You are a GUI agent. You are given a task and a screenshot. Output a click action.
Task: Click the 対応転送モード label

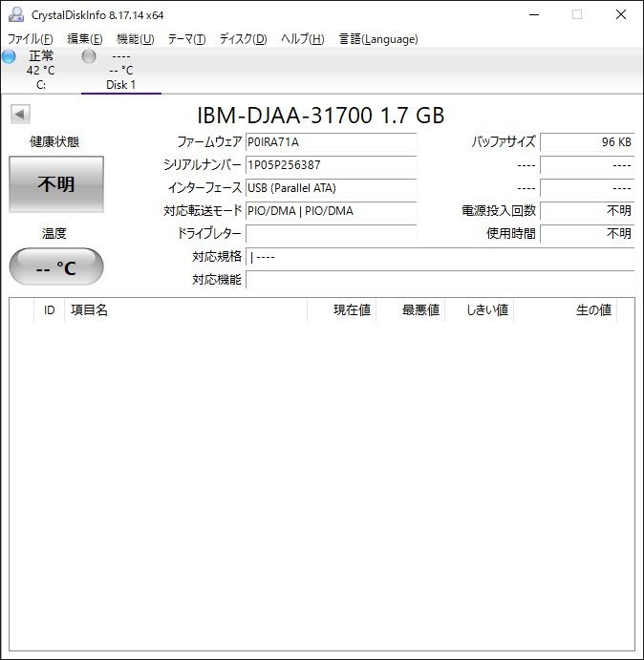[203, 210]
